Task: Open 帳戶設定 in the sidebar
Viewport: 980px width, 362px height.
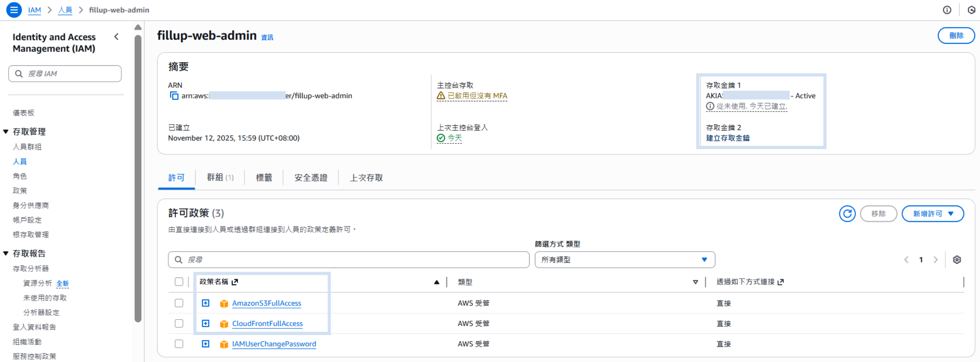Action: pyautogui.click(x=27, y=220)
